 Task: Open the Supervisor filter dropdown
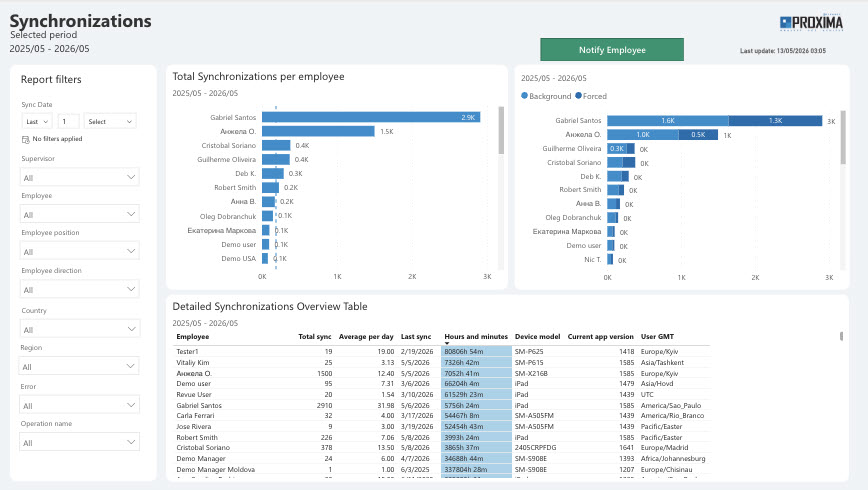tap(79, 177)
